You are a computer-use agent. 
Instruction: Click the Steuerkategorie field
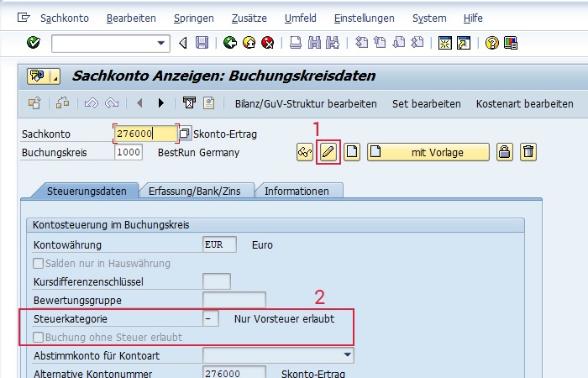(x=210, y=318)
